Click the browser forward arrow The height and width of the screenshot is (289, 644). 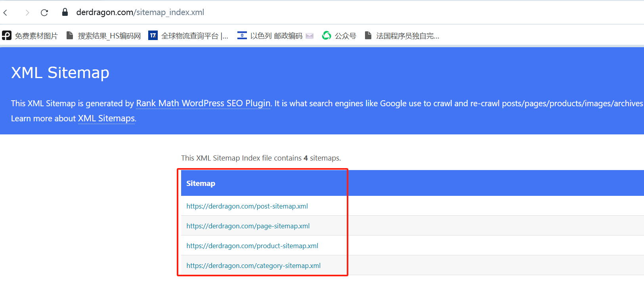click(x=27, y=13)
